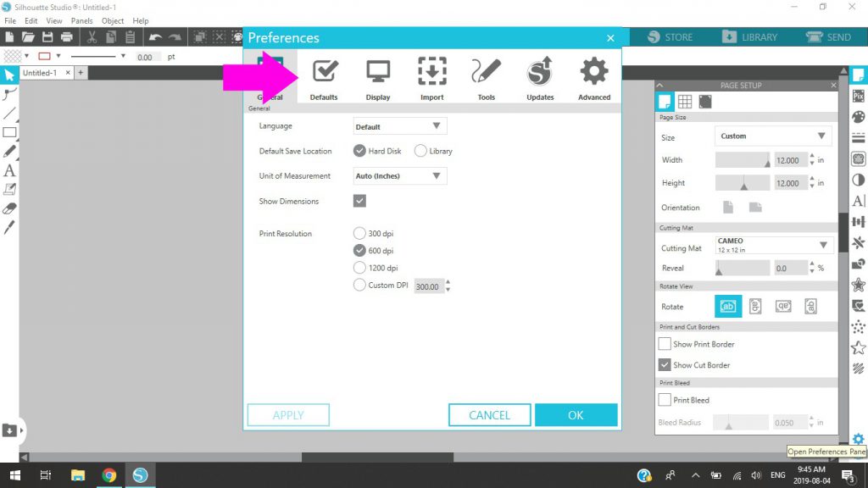Image resolution: width=868 pixels, height=488 pixels.
Task: Click the New document icon
Action: 8,37
